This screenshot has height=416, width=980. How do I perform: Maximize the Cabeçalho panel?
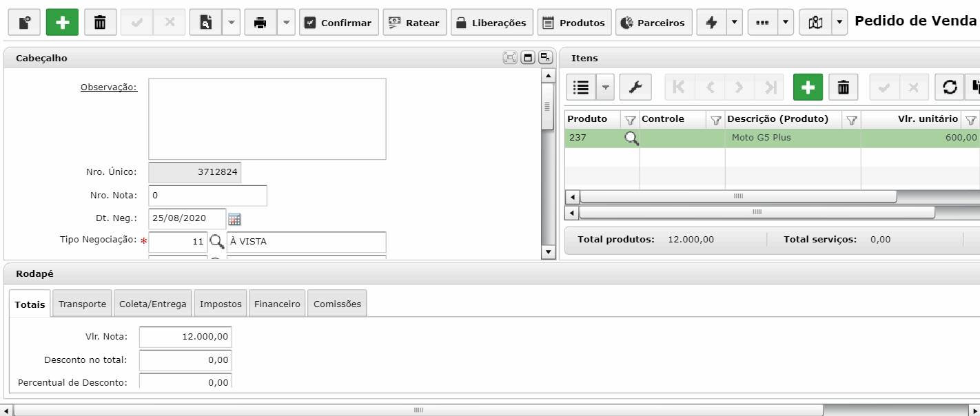point(528,58)
